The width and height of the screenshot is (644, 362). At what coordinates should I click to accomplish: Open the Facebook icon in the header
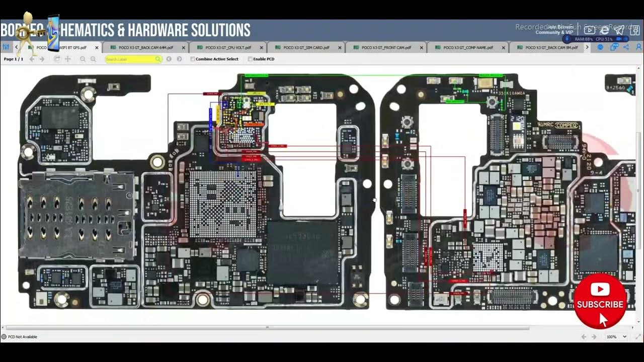point(634,30)
